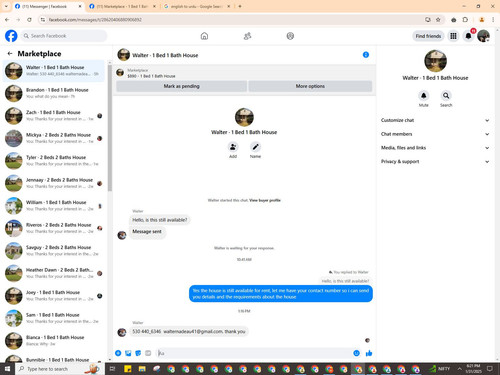Expand Customize chat section
Screen dimensions: 500x375
435,120
